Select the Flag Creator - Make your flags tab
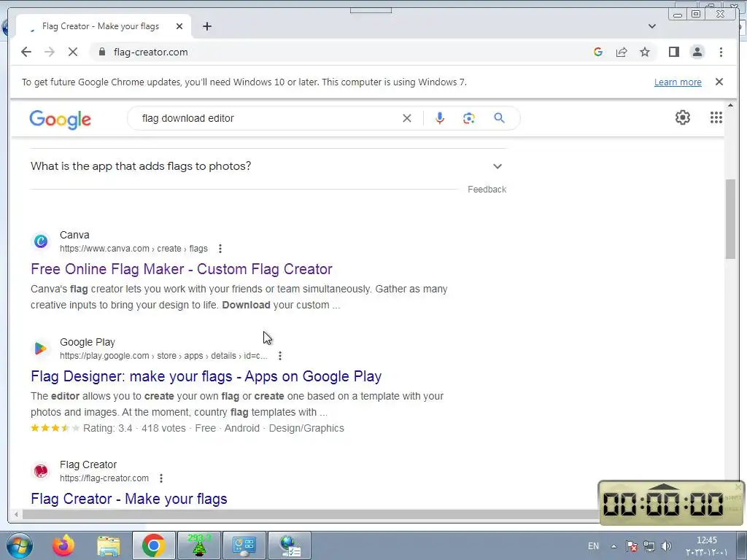Screen dimensions: 747x560 tap(101, 26)
